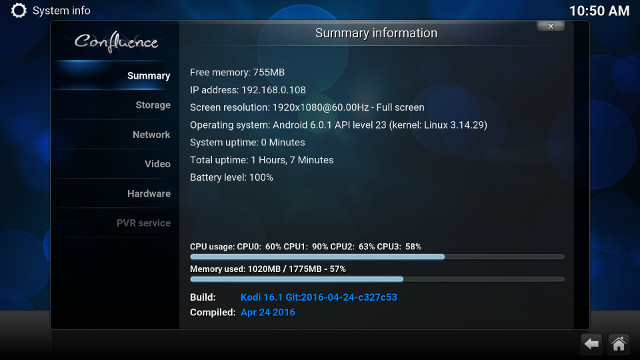This screenshot has height=360, width=640.
Task: Click the 10:50 AM clock
Action: [599, 11]
